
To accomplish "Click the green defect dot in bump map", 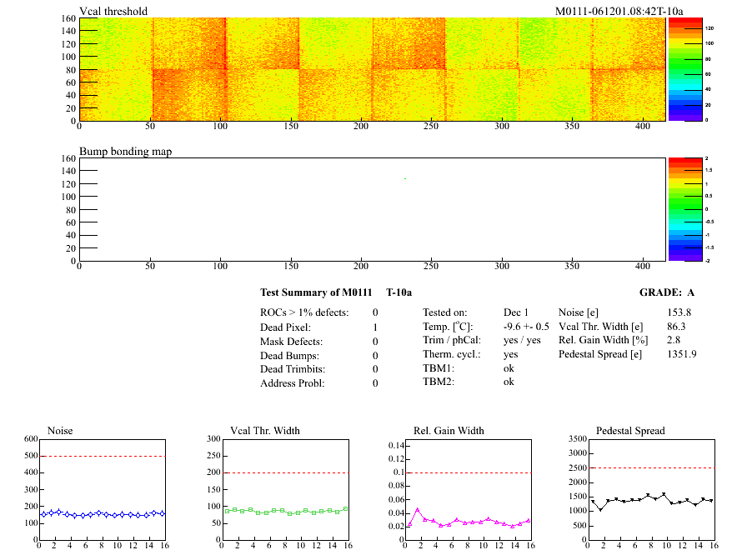I will point(405,178).
